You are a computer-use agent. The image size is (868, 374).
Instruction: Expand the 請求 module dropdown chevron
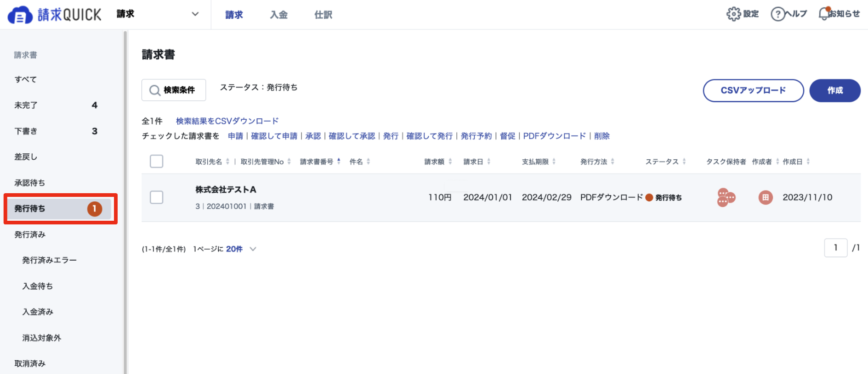tap(195, 14)
